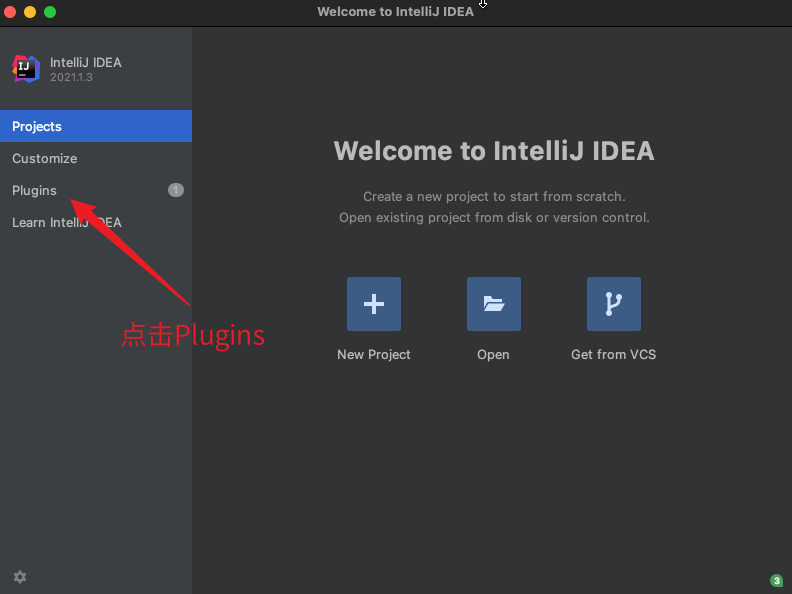This screenshot has height=594, width=792.
Task: Maximize the window using the green button
Action: tap(50, 12)
